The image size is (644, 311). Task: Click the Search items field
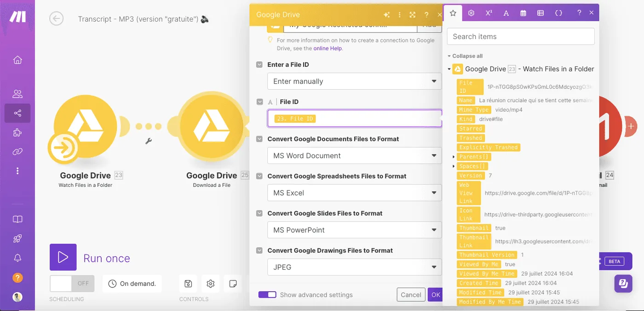click(521, 36)
